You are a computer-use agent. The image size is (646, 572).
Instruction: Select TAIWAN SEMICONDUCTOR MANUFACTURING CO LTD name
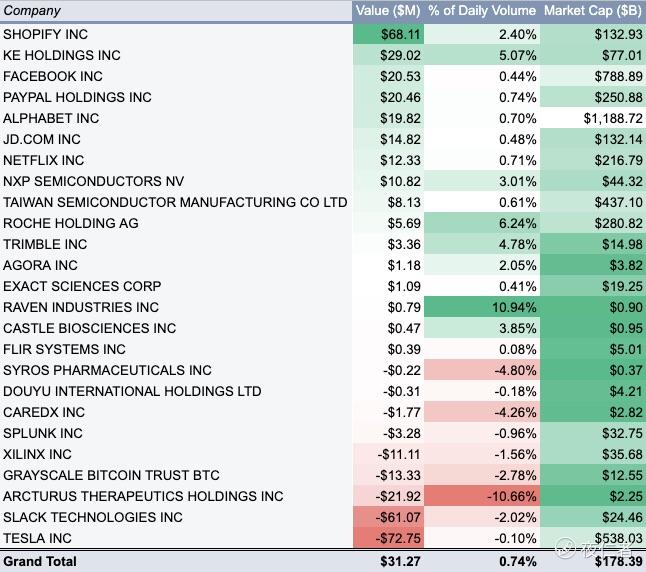175,202
